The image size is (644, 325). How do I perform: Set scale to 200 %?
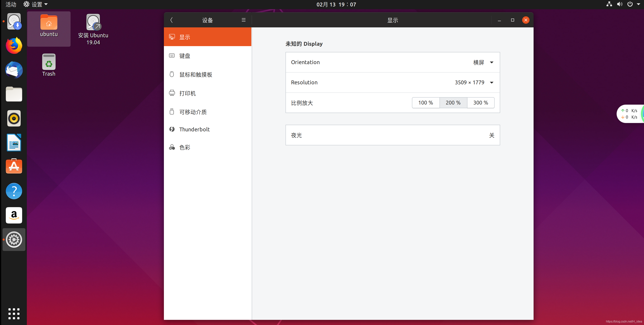point(453,103)
